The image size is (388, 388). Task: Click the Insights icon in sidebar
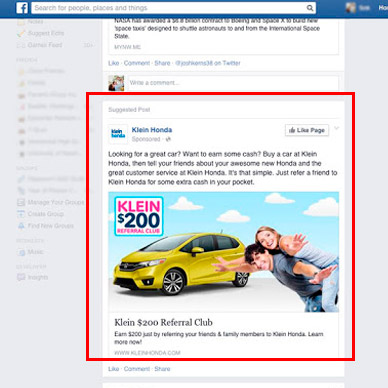21,277
